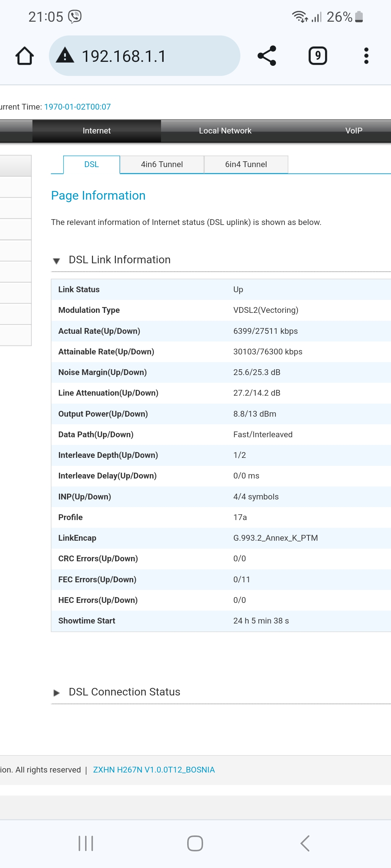Tap the Modulation Type label
Viewport: 391px width, 868px height.
(89, 310)
